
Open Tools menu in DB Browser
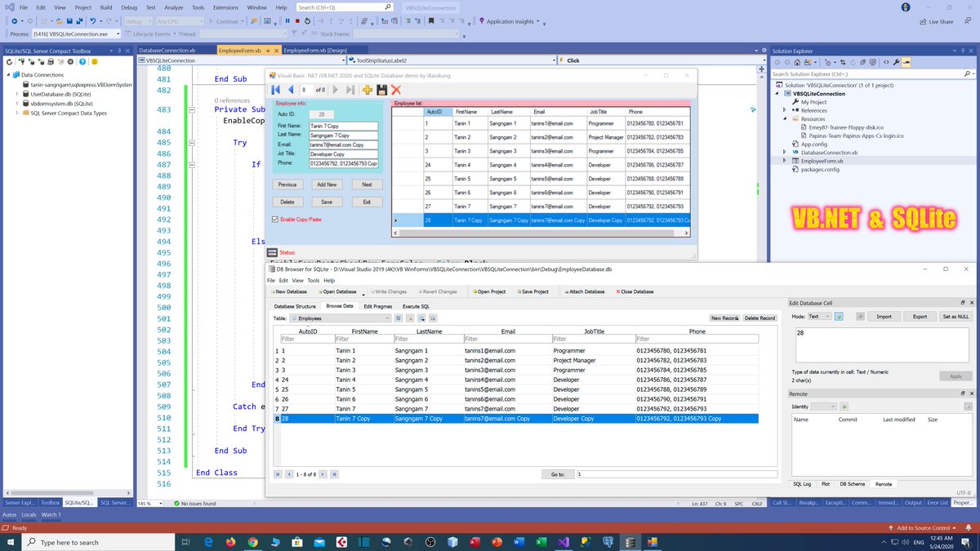point(314,280)
